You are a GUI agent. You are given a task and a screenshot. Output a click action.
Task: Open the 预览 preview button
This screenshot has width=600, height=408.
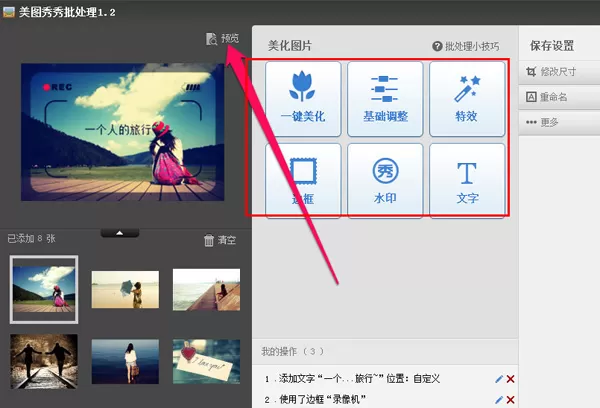pyautogui.click(x=222, y=38)
